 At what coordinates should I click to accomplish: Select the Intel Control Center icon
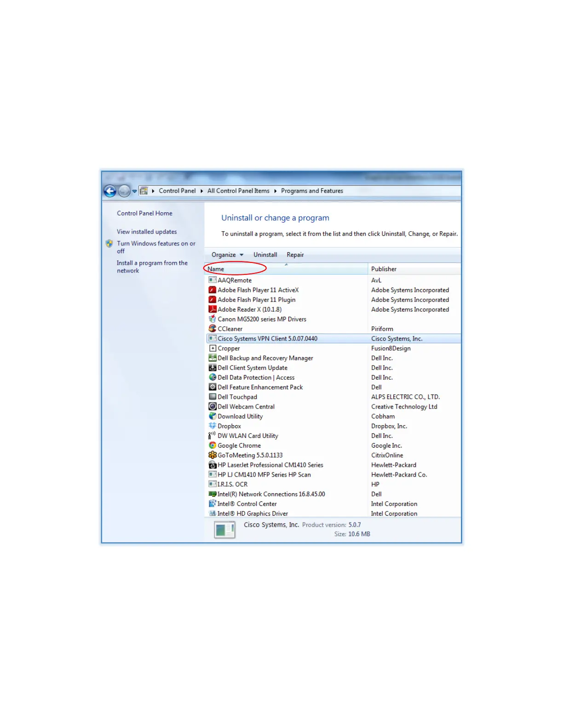pyautogui.click(x=213, y=504)
